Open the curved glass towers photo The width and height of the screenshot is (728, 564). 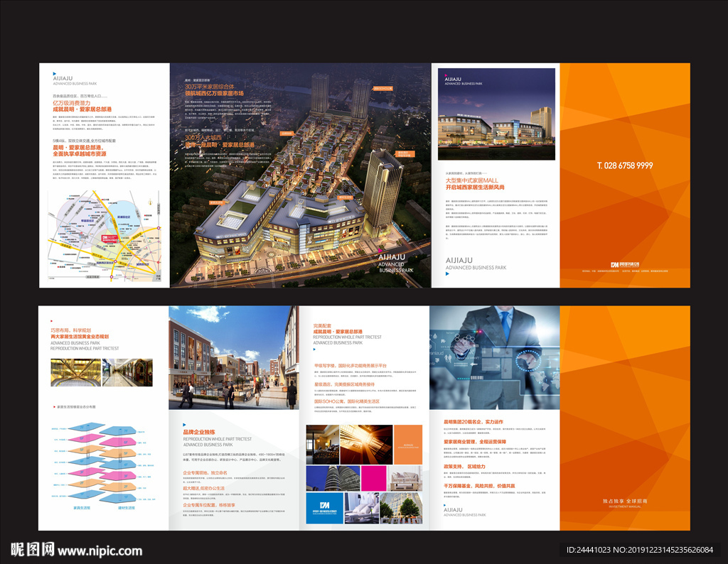point(333,478)
